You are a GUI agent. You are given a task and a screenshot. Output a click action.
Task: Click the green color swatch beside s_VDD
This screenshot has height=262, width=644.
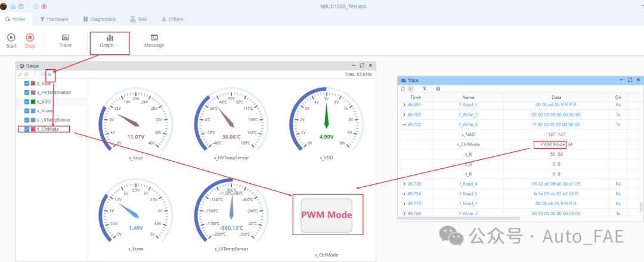pos(33,101)
